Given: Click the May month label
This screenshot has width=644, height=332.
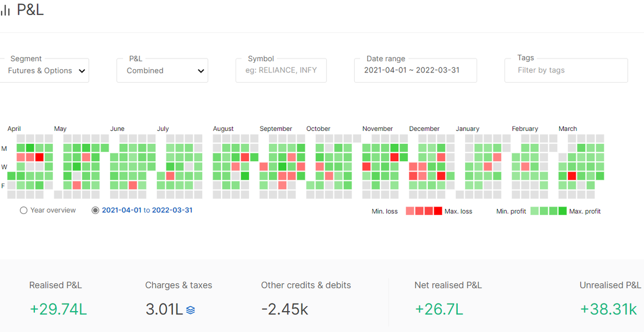Looking at the screenshot, I should (60, 129).
